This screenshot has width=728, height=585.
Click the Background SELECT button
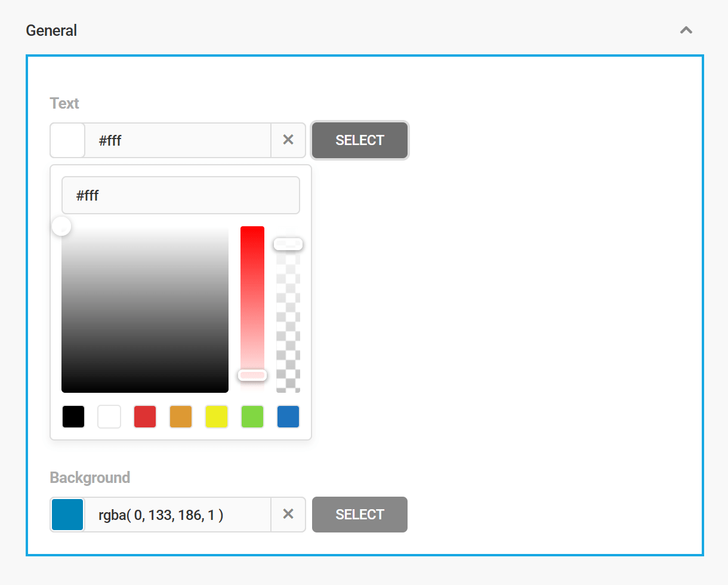tap(359, 514)
